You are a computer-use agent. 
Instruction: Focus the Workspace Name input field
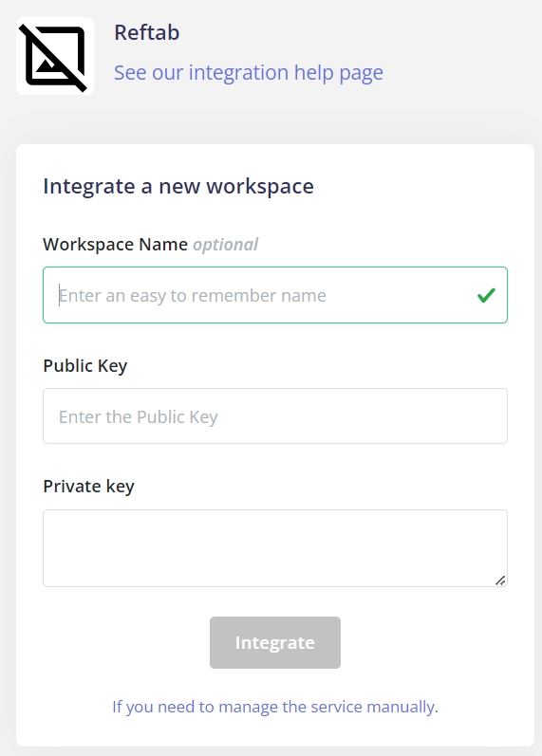pos(275,295)
